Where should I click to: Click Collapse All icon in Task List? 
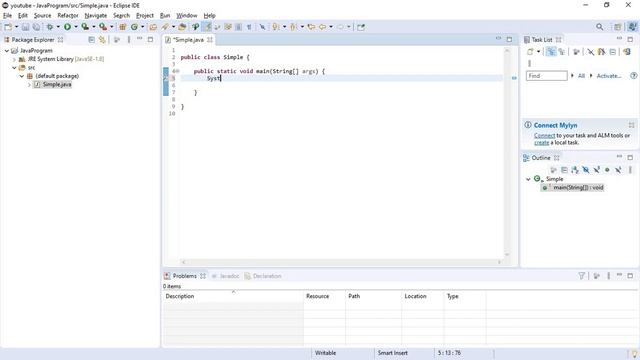click(x=613, y=52)
